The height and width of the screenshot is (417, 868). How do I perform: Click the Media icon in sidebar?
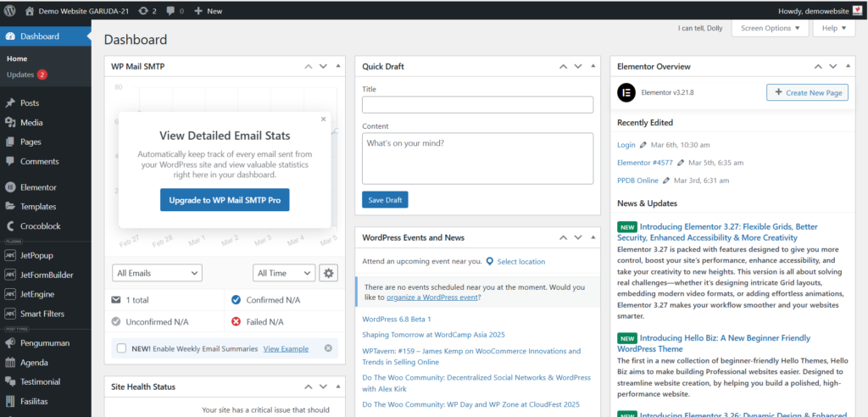[x=10, y=122]
